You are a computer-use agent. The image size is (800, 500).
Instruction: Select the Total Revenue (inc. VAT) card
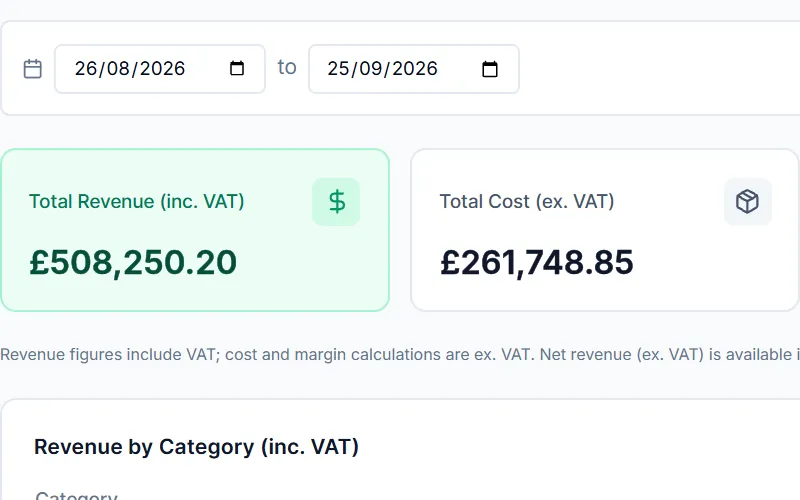click(195, 230)
